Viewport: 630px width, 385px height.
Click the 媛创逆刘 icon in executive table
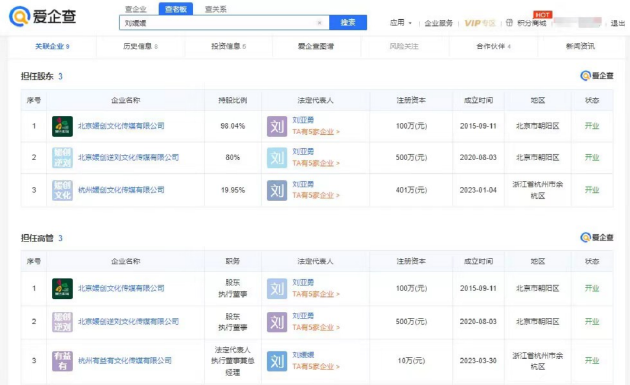point(62,322)
